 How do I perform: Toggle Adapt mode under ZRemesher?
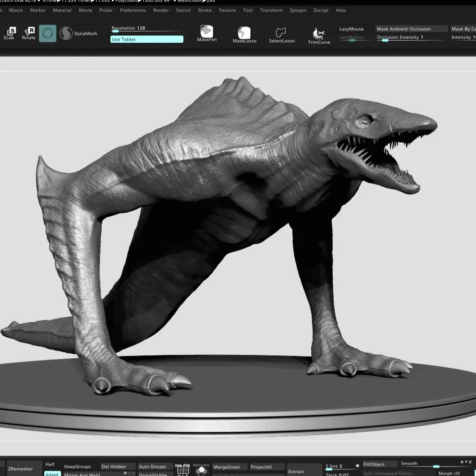(52, 474)
